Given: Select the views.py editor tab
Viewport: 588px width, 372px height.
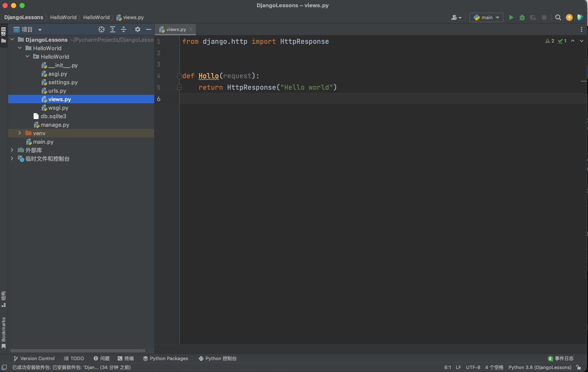Looking at the screenshot, I should point(175,29).
